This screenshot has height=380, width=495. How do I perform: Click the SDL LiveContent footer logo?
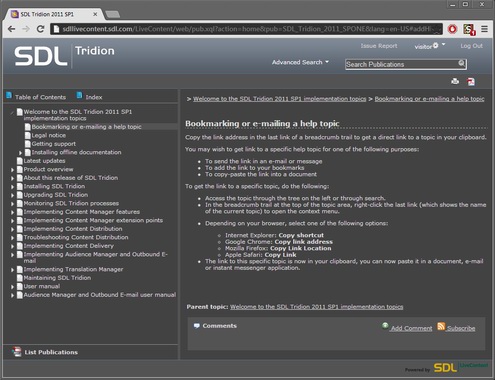(461, 367)
